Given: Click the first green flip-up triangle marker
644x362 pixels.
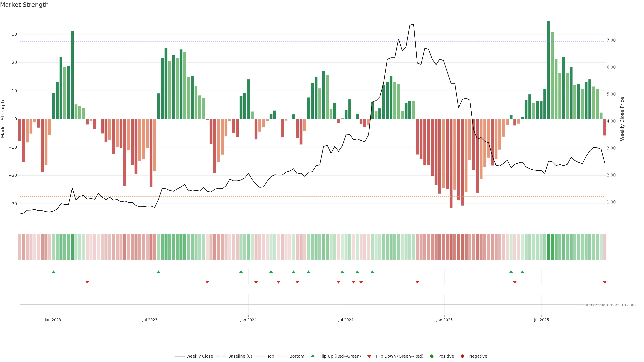Looking at the screenshot, I should click(x=53, y=272).
